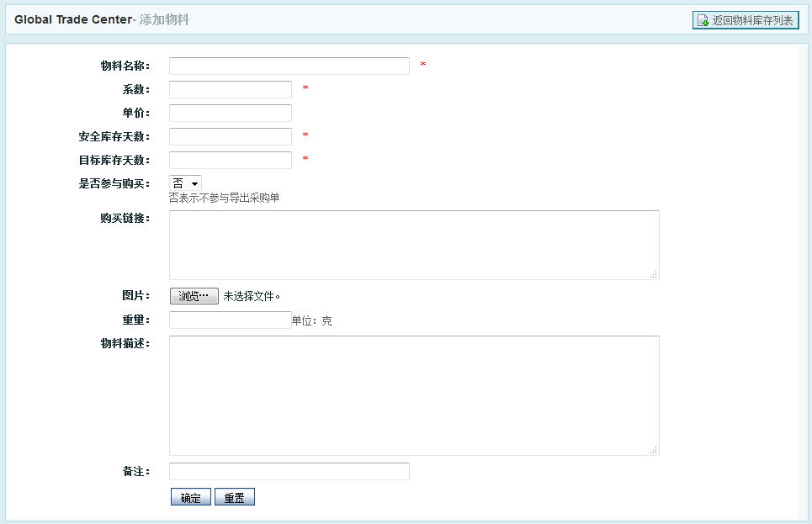This screenshot has height=524, width=812.
Task: Click the 物料描述 textarea resize handle
Action: pyautogui.click(x=654, y=451)
